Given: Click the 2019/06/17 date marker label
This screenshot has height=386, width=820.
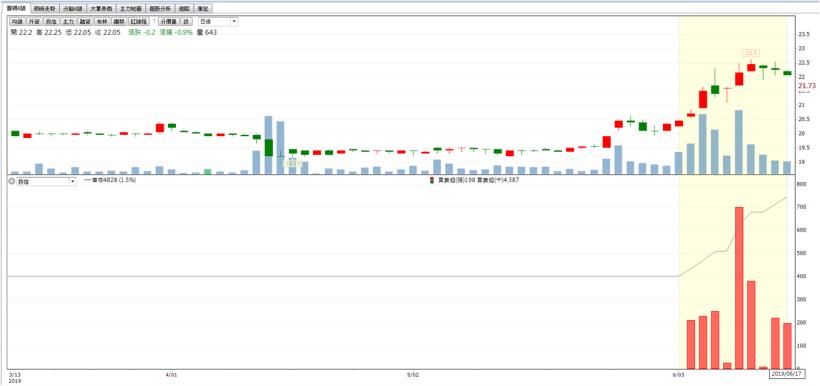Looking at the screenshot, I should (x=785, y=373).
